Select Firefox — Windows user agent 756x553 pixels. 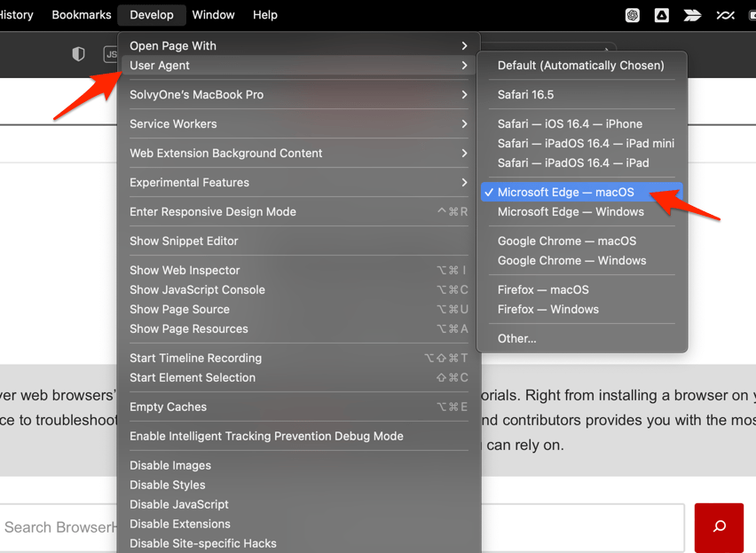[582, 310]
